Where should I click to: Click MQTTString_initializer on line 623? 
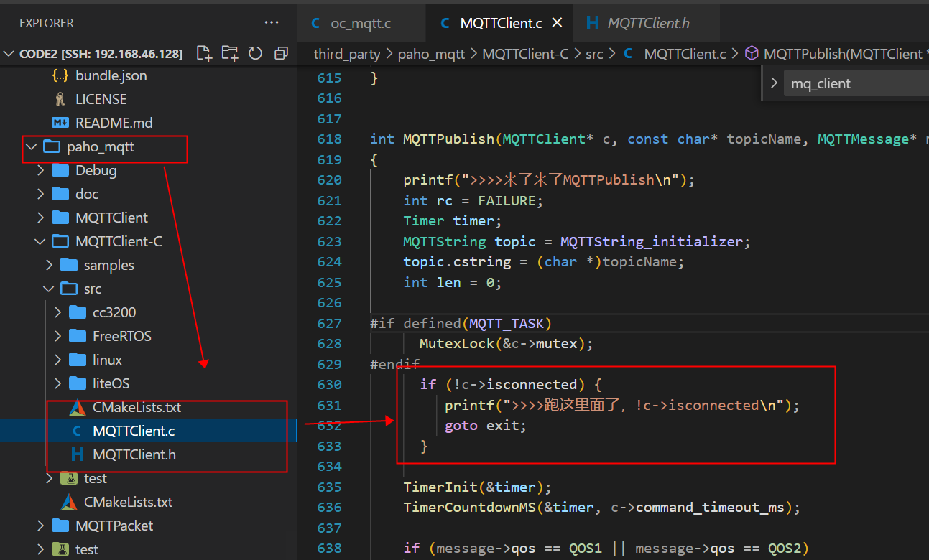651,242
